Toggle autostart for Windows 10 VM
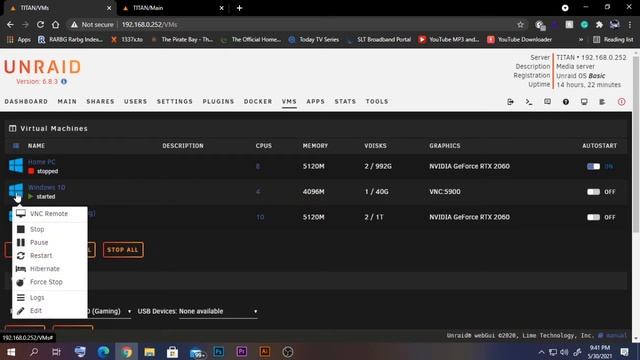This screenshot has height=360, width=640. tap(593, 191)
